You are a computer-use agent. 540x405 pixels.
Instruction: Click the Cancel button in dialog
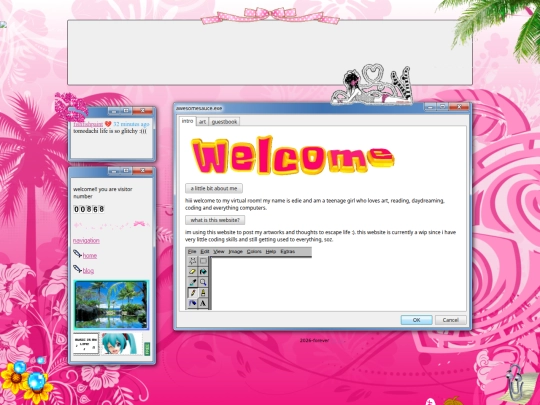450,320
